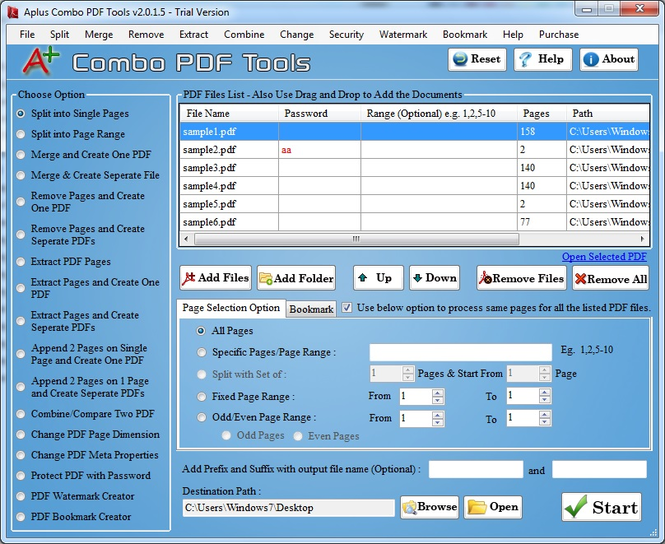Increase the Fixed Page Range From value
Screen dimensions: 665x544
point(438,393)
